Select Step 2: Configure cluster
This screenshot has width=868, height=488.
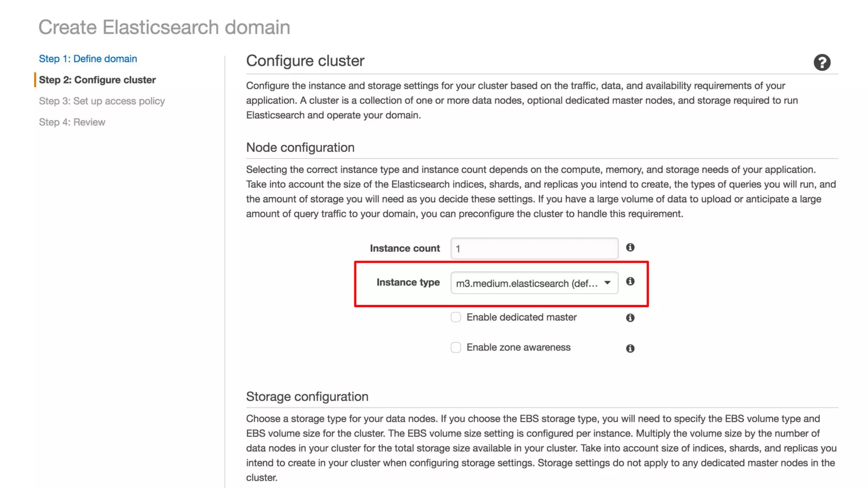coord(97,80)
